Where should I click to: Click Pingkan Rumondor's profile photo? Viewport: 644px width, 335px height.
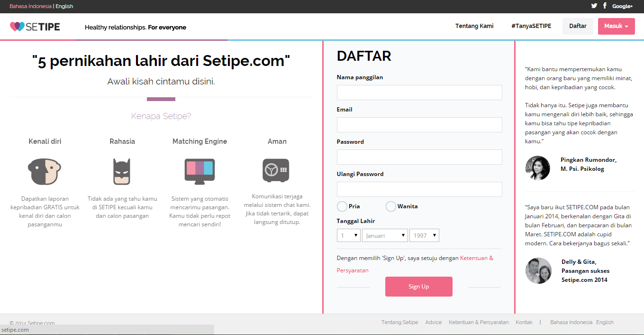538,168
